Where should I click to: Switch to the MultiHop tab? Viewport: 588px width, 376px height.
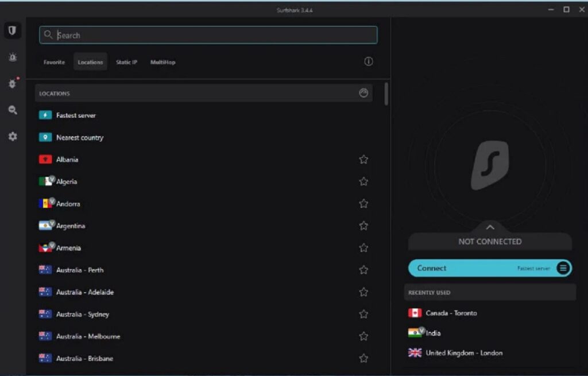point(163,62)
